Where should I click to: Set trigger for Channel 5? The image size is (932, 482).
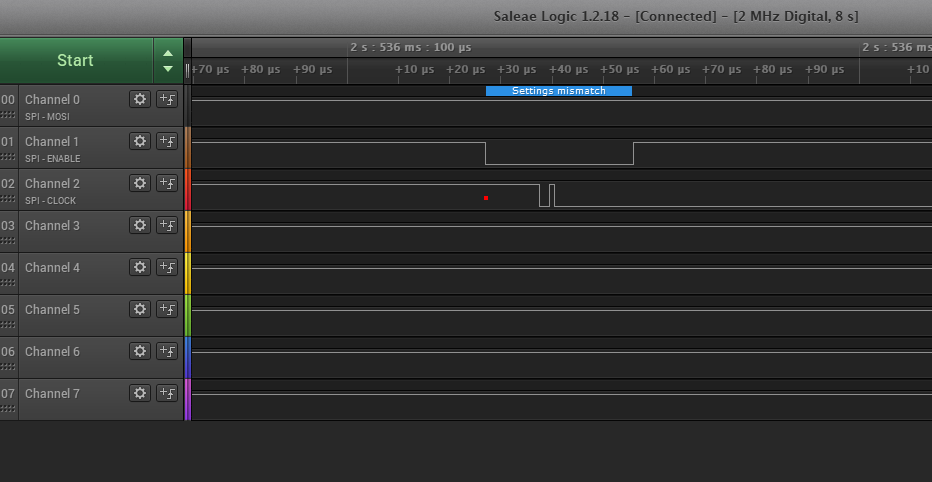167,309
